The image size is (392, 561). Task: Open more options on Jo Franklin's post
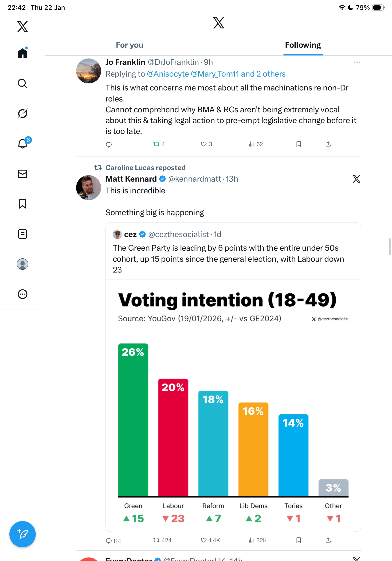coord(357,62)
